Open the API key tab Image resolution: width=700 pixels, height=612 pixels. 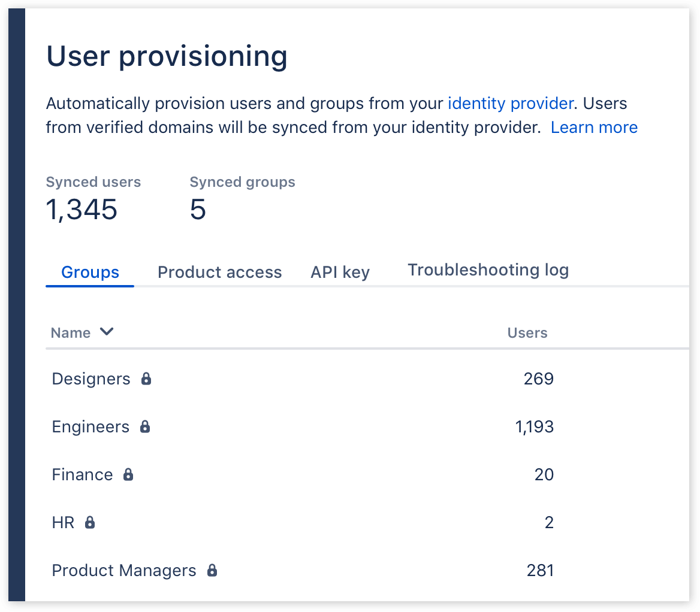click(x=340, y=272)
